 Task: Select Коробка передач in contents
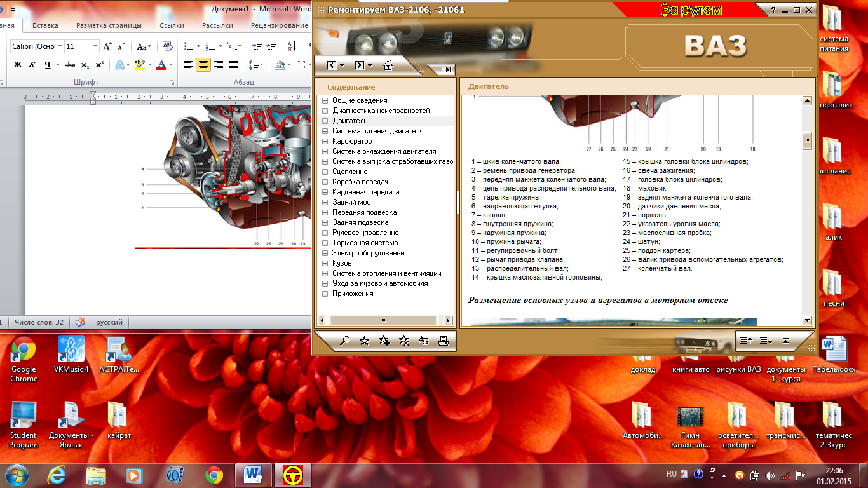coord(360,182)
